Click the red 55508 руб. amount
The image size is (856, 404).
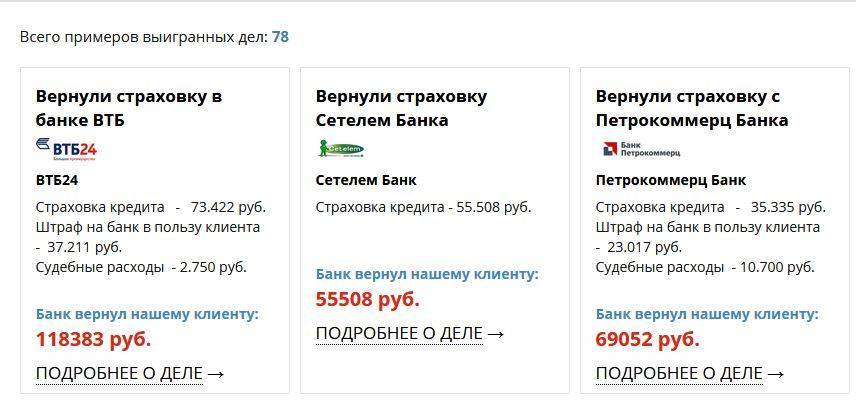point(367,299)
